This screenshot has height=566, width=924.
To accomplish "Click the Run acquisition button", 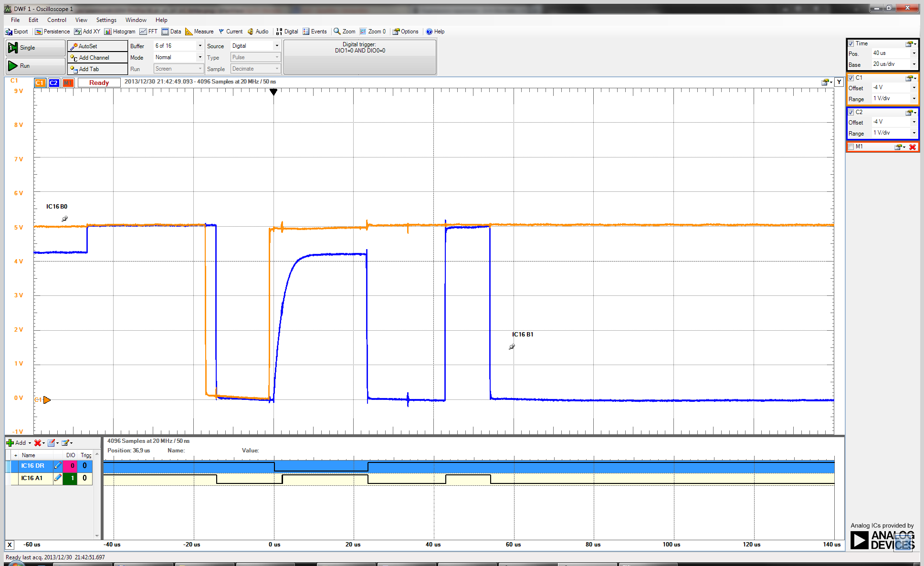I will (35, 66).
